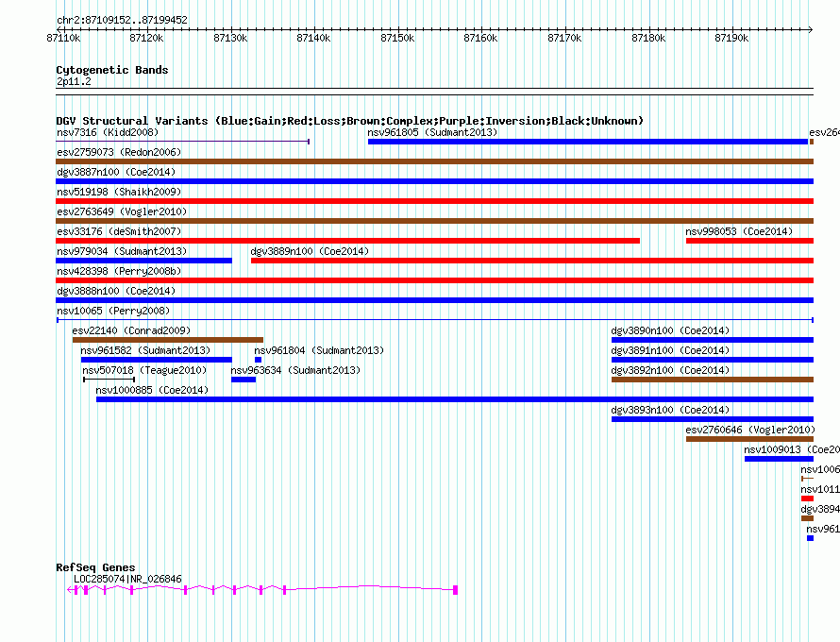Select the nsv519198 (Shaikh2009) label
This screenshot has width=840, height=642.
[x=119, y=192]
